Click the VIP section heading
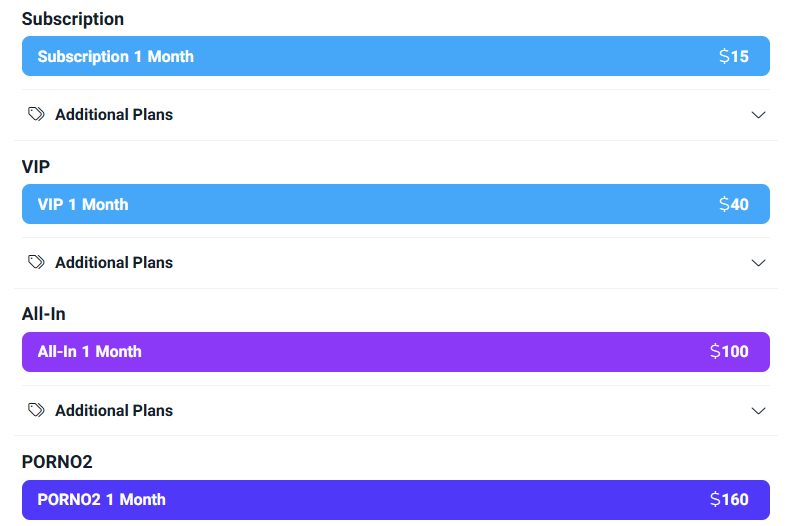Image resolution: width=794 pixels, height=526 pixels. 35,167
